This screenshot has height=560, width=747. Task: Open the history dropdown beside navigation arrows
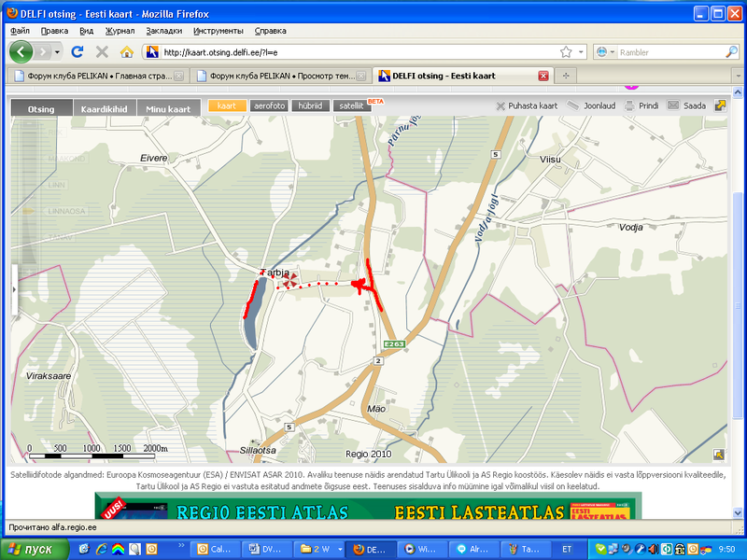click(57, 51)
